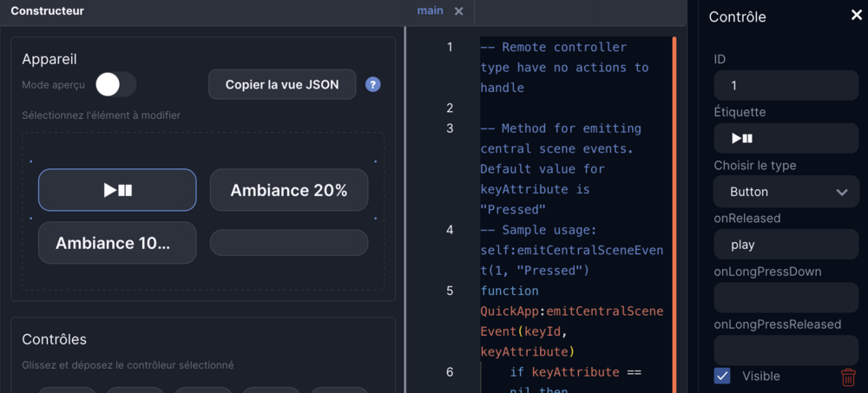Click the onLongPressReleased input field
The height and width of the screenshot is (393, 868).
pyautogui.click(x=786, y=350)
